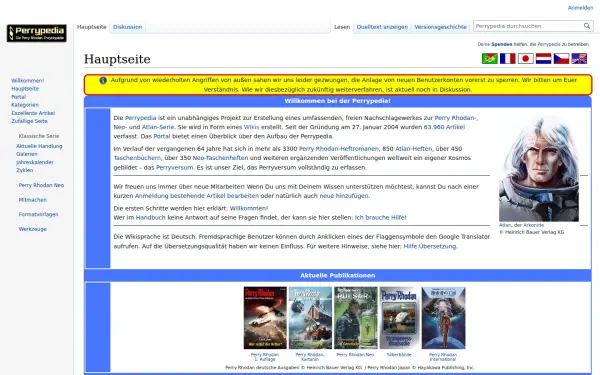The image size is (600, 375).
Task: Select the Brazilian flag translation icon
Action: point(489,59)
